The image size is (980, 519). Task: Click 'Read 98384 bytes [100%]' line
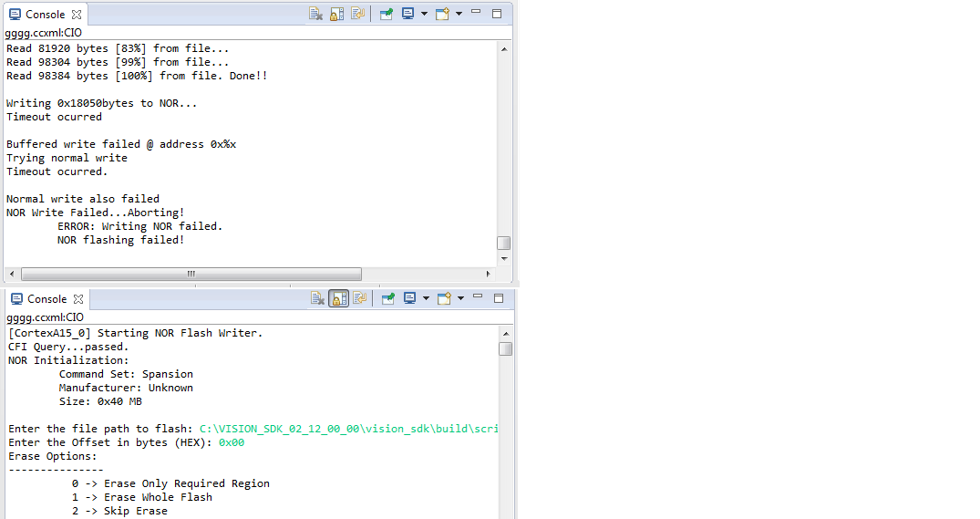click(137, 76)
